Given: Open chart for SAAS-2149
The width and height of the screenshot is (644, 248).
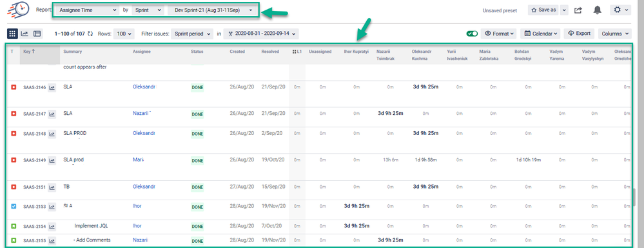Looking at the screenshot, I should (52, 160).
